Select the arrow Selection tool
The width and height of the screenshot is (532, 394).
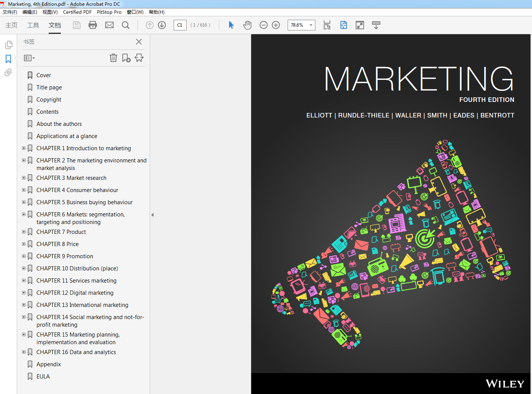click(231, 25)
